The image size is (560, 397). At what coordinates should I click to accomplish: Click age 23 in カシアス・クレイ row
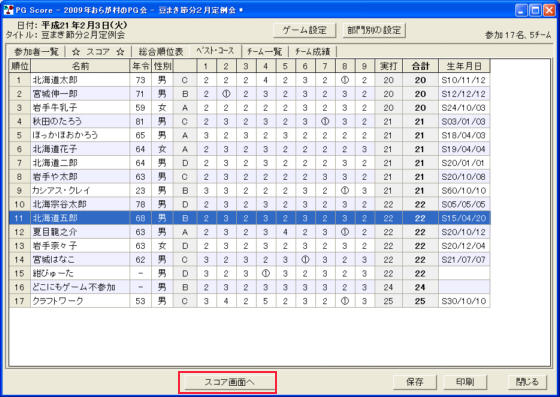point(140,191)
